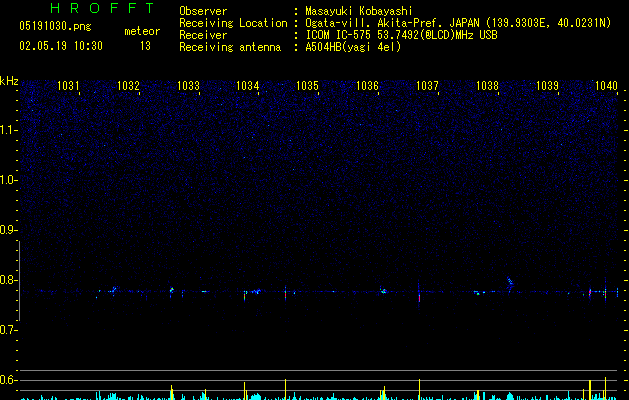629x400 pixels.
Task: Click the red echo spike just before 1037
Action: coord(419,298)
